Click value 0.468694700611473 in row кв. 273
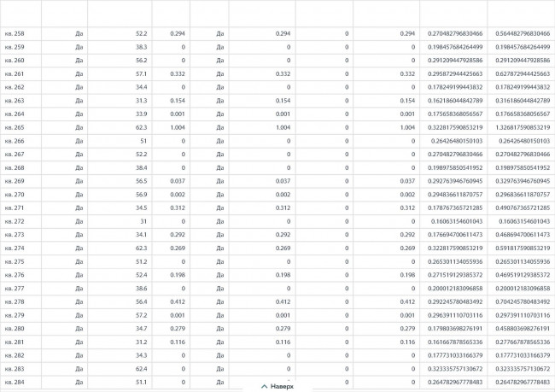This screenshot has height=392, width=555. [523, 235]
